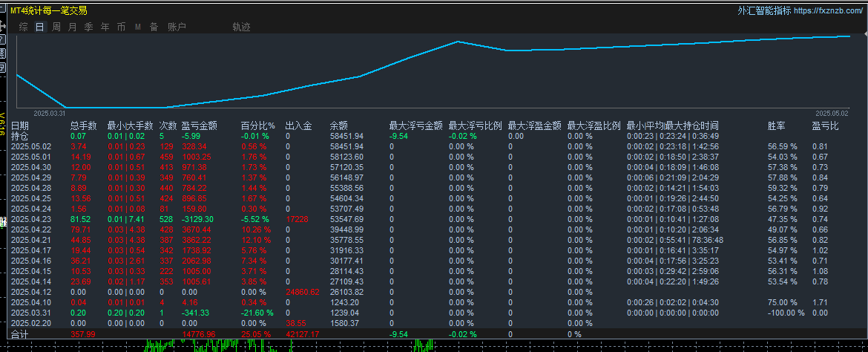Select the 2025.02.20 date row
Screen dimensions: 868x352
tap(31, 323)
